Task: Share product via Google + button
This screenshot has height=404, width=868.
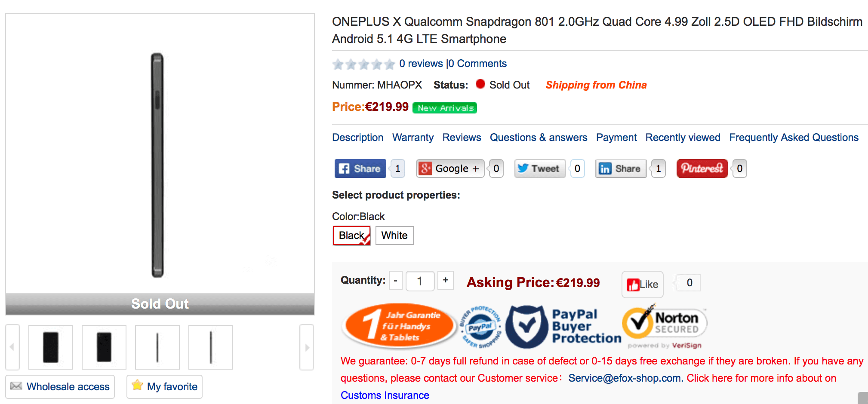Action: click(450, 168)
